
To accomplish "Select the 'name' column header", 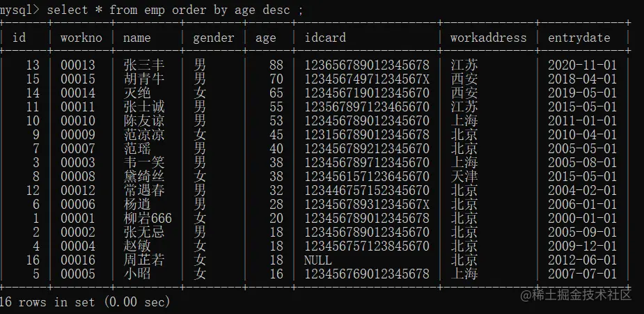I will point(136,38).
